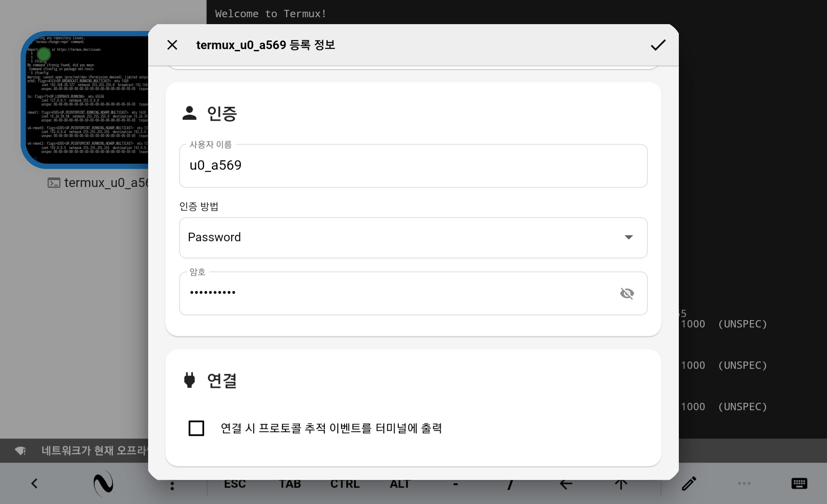
Task: Show the on-screen keyboard icon
Action: coord(799,483)
